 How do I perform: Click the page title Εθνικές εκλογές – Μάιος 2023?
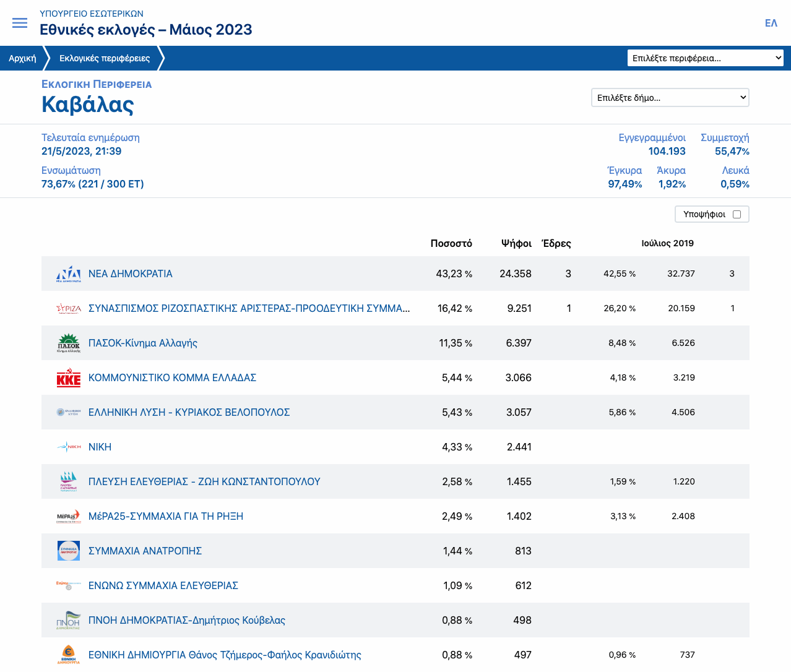click(x=146, y=30)
